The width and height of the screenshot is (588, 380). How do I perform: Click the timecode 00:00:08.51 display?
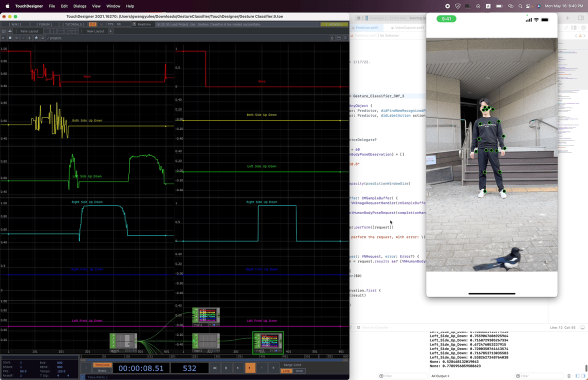(x=141, y=368)
